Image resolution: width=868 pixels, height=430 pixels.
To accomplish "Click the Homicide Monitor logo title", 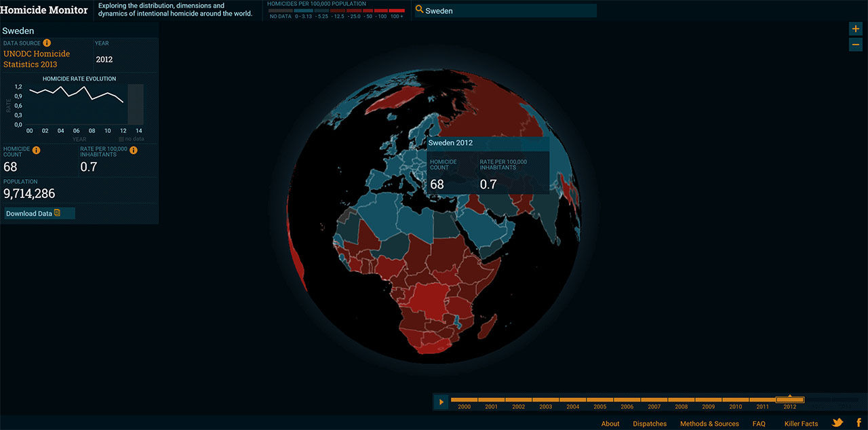I will [44, 10].
